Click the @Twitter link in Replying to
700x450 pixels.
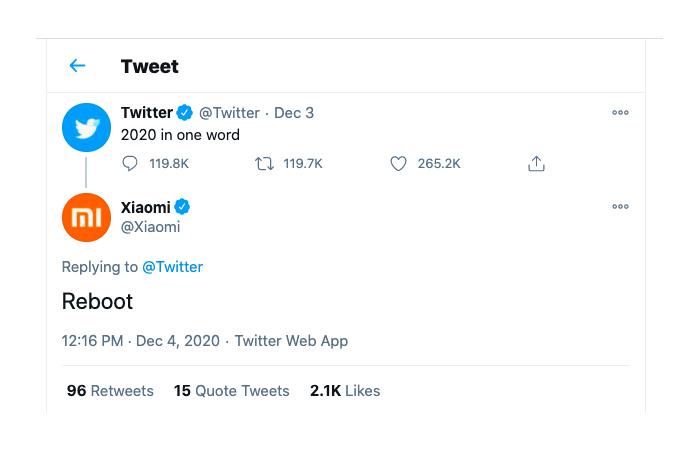point(172,267)
